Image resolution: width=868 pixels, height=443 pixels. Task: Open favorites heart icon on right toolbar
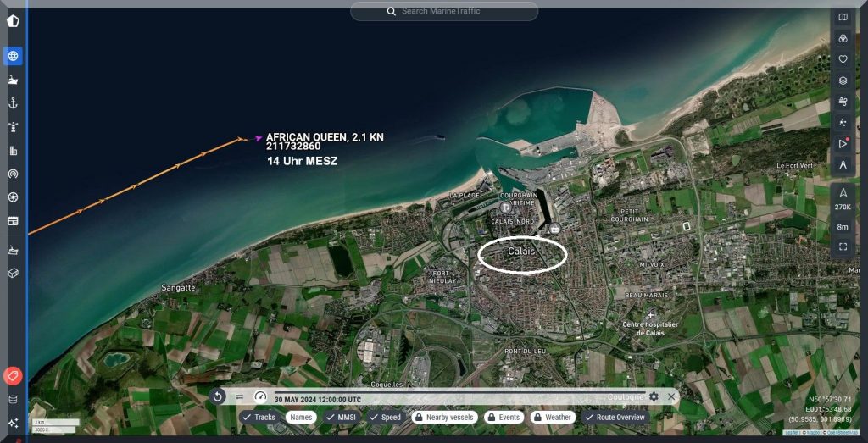tap(843, 59)
